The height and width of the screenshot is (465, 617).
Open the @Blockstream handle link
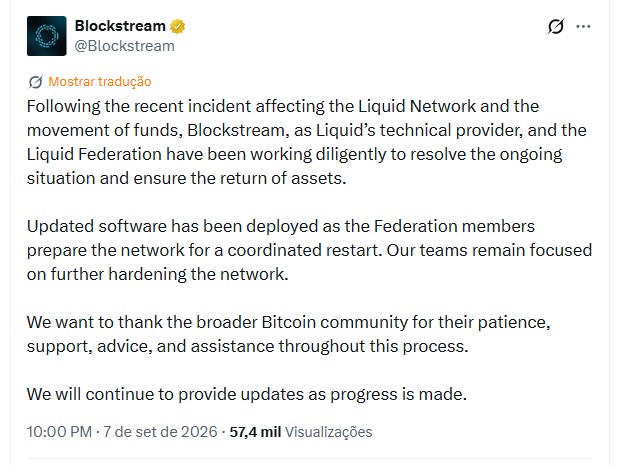[125, 46]
